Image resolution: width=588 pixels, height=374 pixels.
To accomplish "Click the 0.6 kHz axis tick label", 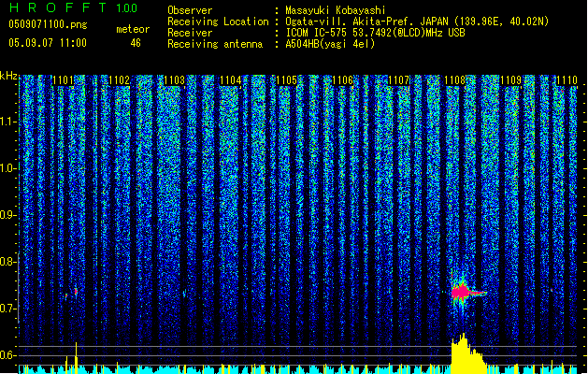I will pyautogui.click(x=7, y=355).
